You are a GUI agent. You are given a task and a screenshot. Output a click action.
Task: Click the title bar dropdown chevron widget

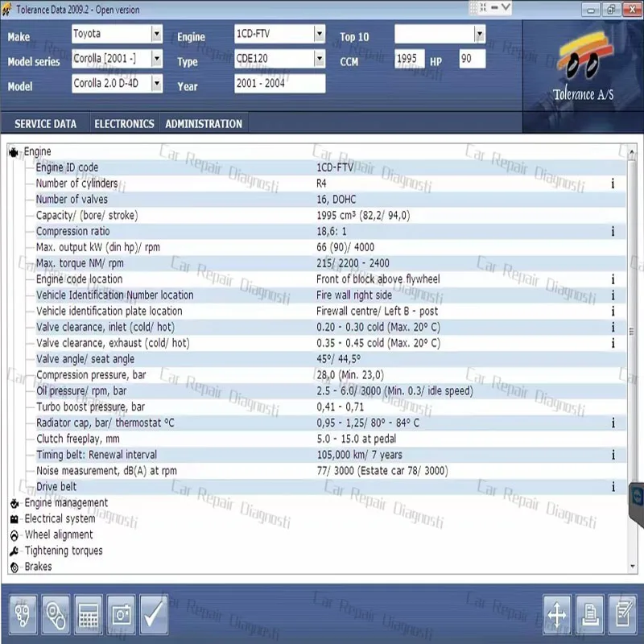tap(506, 7)
